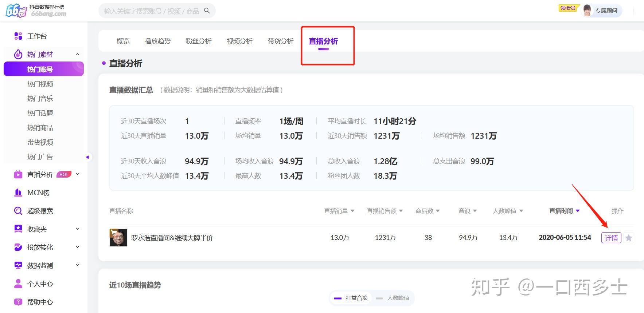Expand the 收藏夹 chevron

click(x=77, y=229)
